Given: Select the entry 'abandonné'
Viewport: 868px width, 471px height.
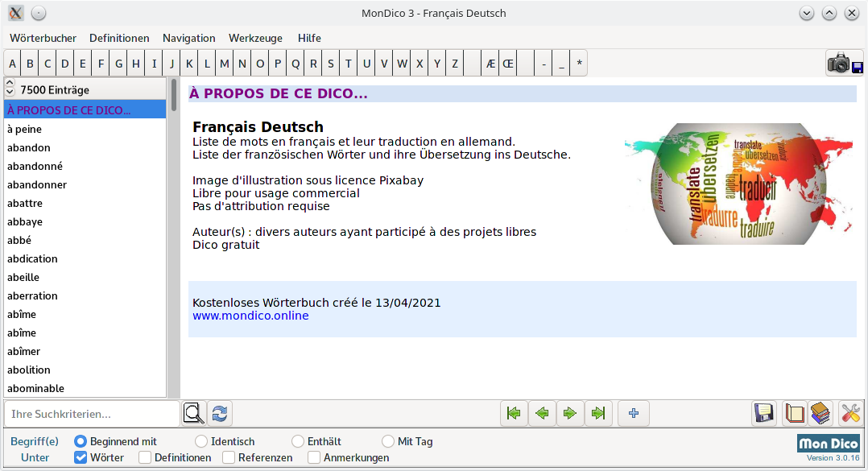Looking at the screenshot, I should coord(85,166).
